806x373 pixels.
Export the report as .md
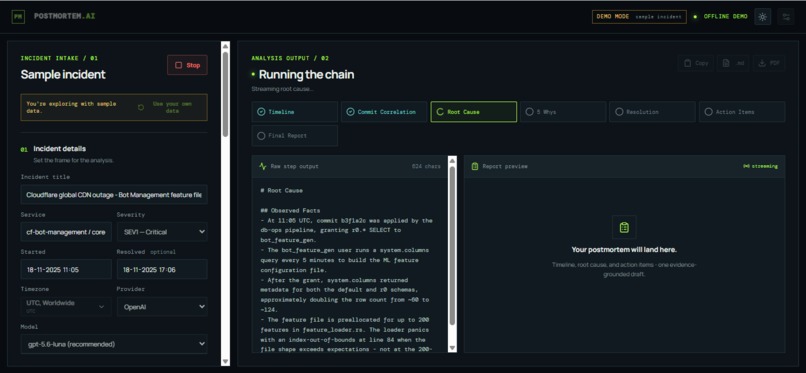point(733,63)
